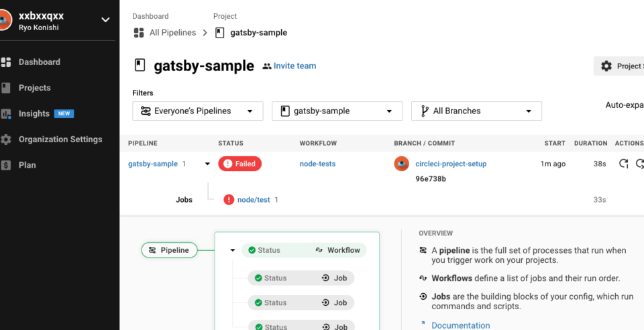This screenshot has height=330, width=644.
Task: Open the gatsby-sample project filter dropdown
Action: point(337,111)
